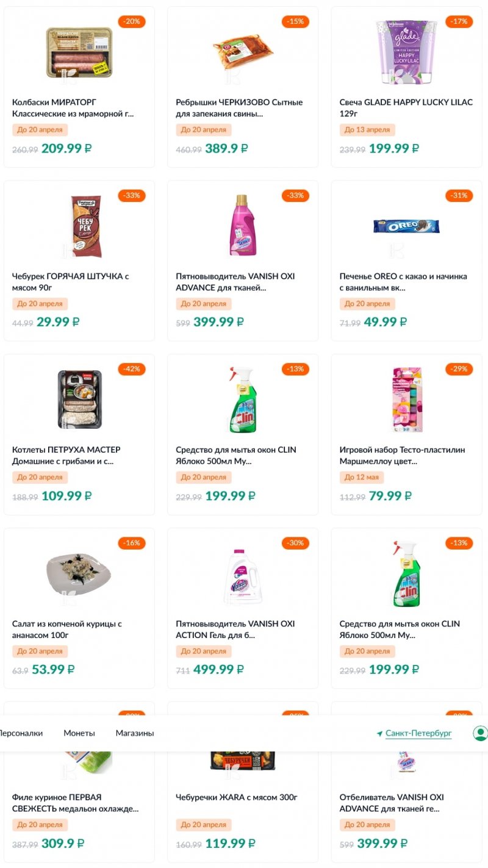Open the Glade Happy Lucky Lilac candle image
The width and height of the screenshot is (488, 868).
point(406,53)
